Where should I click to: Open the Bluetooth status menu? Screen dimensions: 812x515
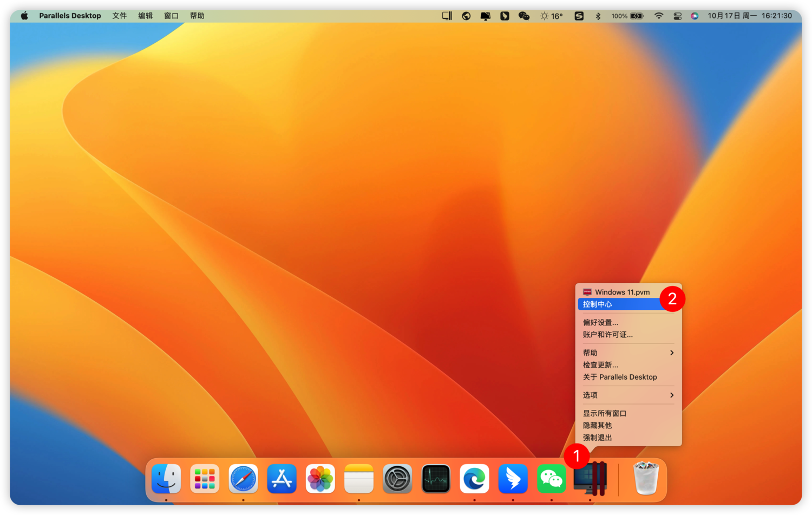coord(598,16)
